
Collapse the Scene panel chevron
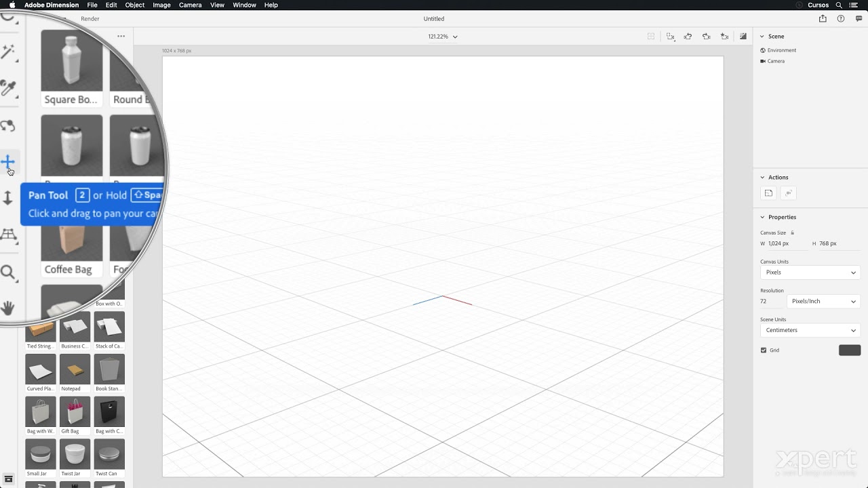click(x=762, y=37)
